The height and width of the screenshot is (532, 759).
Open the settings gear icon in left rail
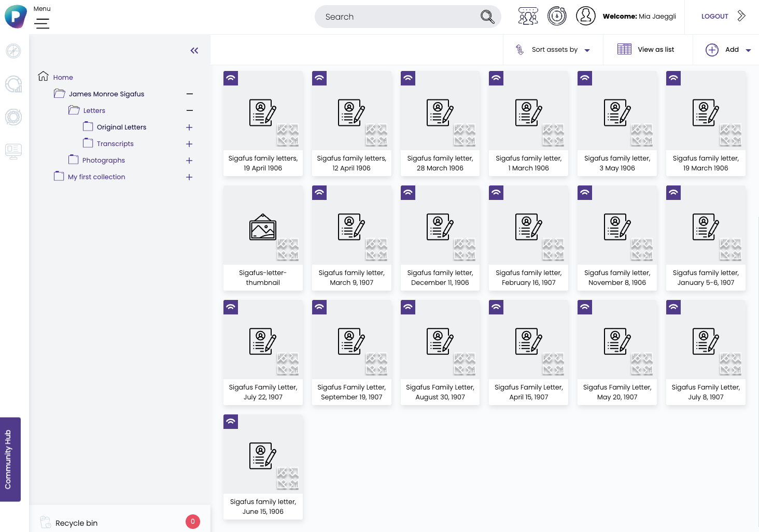point(13,117)
